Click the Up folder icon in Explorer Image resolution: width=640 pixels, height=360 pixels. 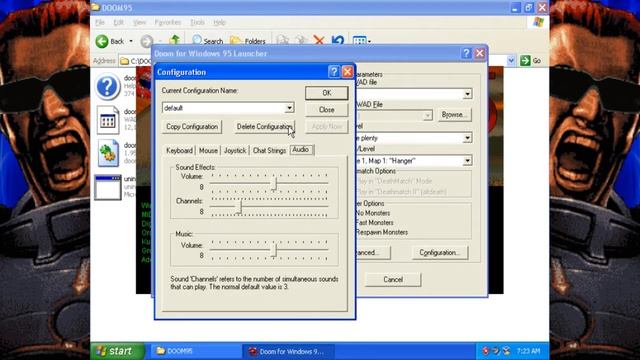[x=175, y=40]
